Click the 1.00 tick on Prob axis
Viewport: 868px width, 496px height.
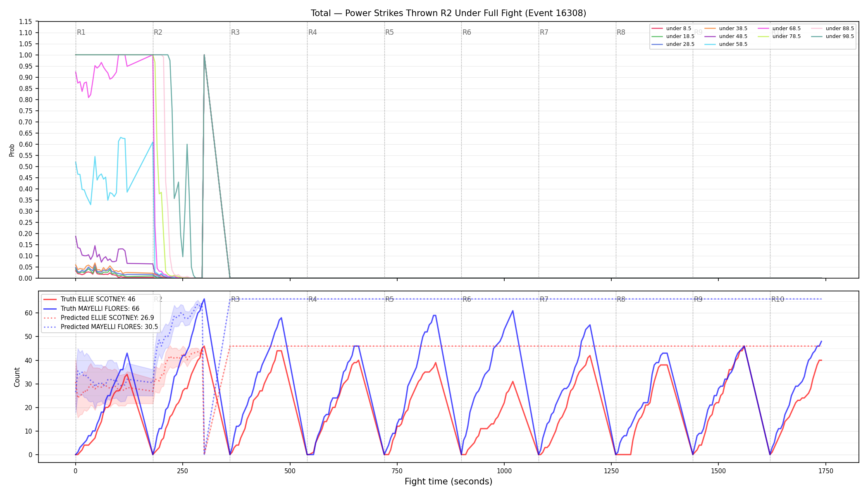click(26, 55)
